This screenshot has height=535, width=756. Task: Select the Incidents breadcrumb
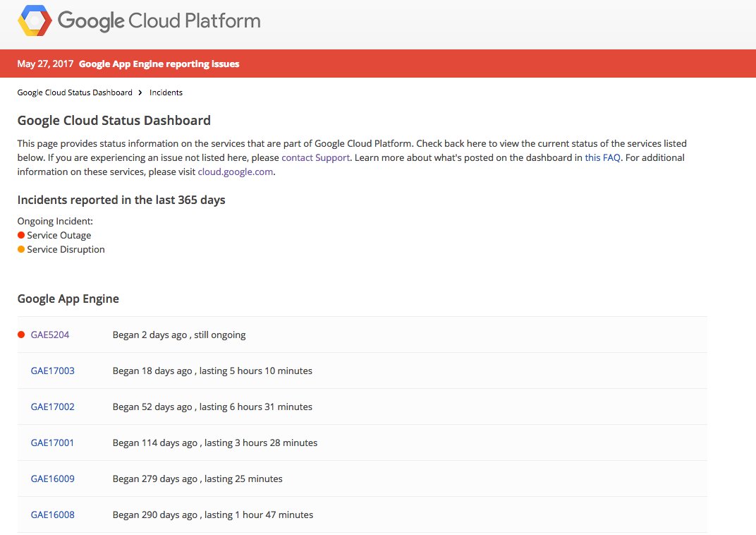click(x=166, y=92)
